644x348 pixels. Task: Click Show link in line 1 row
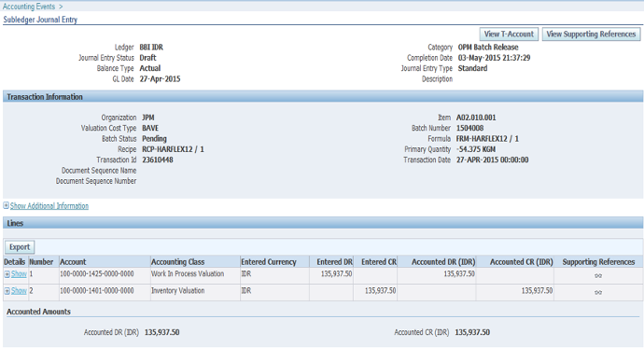19,274
